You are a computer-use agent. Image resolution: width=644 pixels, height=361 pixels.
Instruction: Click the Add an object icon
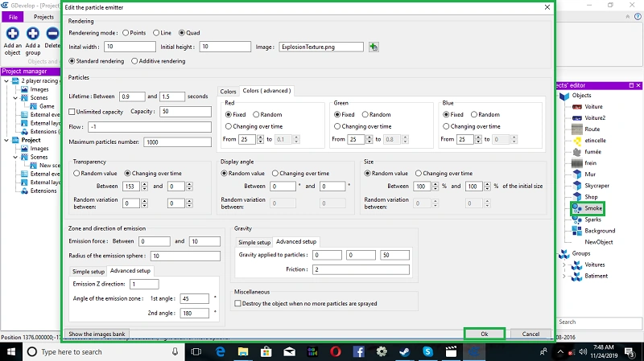[12, 33]
